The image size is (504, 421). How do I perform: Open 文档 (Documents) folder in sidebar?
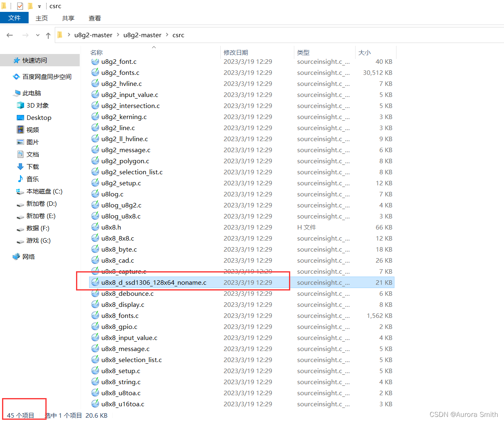click(28, 154)
